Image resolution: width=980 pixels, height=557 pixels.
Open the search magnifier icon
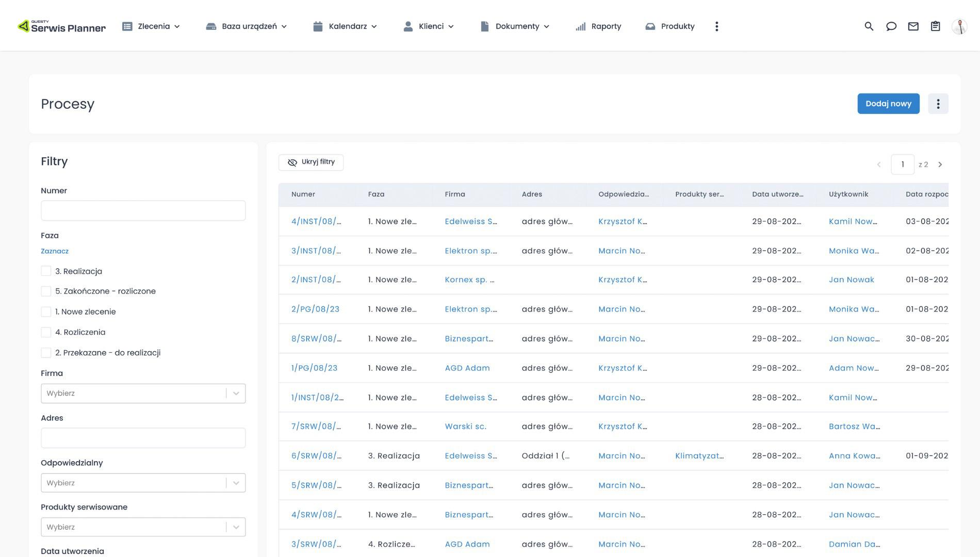(869, 26)
